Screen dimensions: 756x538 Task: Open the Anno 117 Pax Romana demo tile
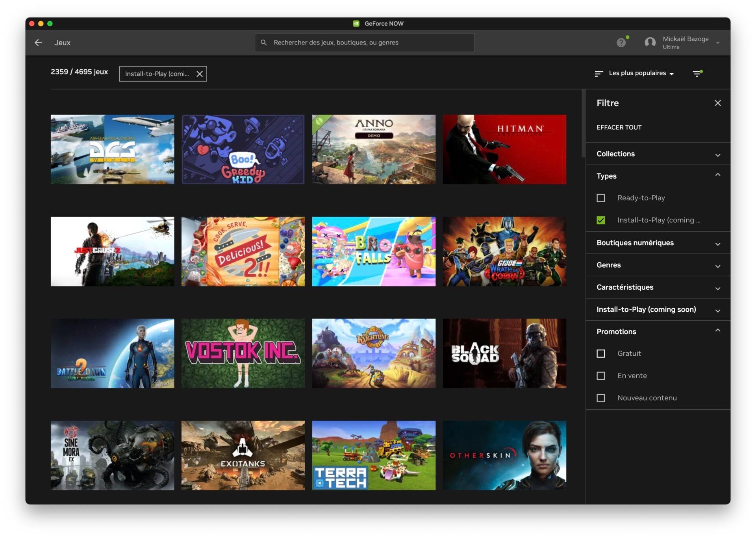pyautogui.click(x=374, y=150)
